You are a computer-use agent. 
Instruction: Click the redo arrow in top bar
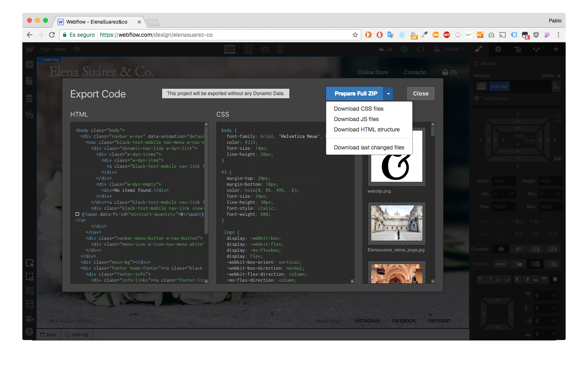coord(390,49)
